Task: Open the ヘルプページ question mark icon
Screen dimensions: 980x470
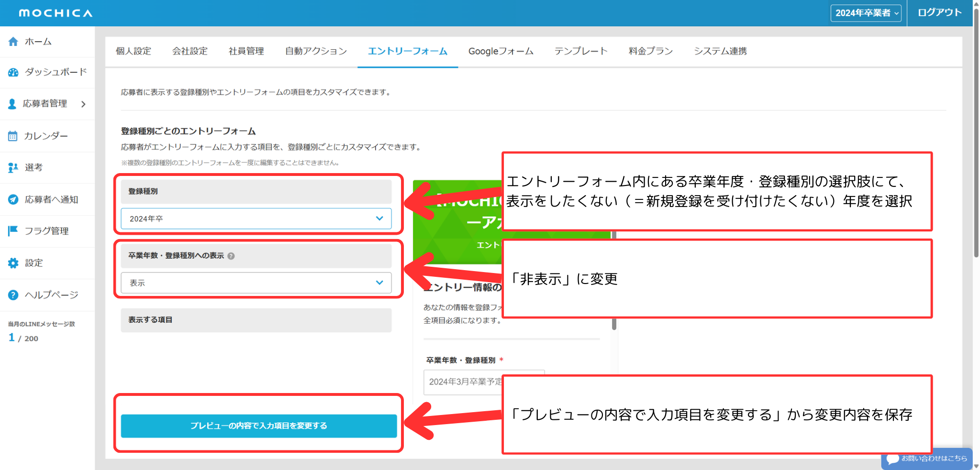Action: pos(13,295)
